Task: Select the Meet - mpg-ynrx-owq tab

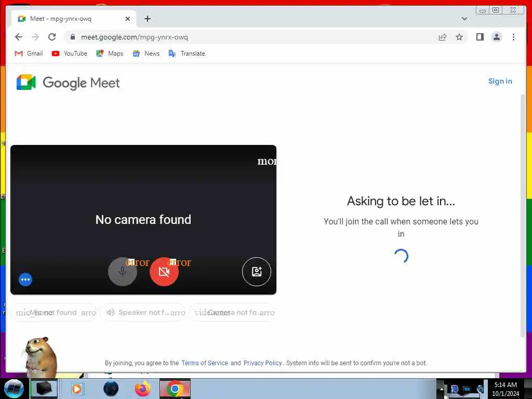Action: coord(74,19)
